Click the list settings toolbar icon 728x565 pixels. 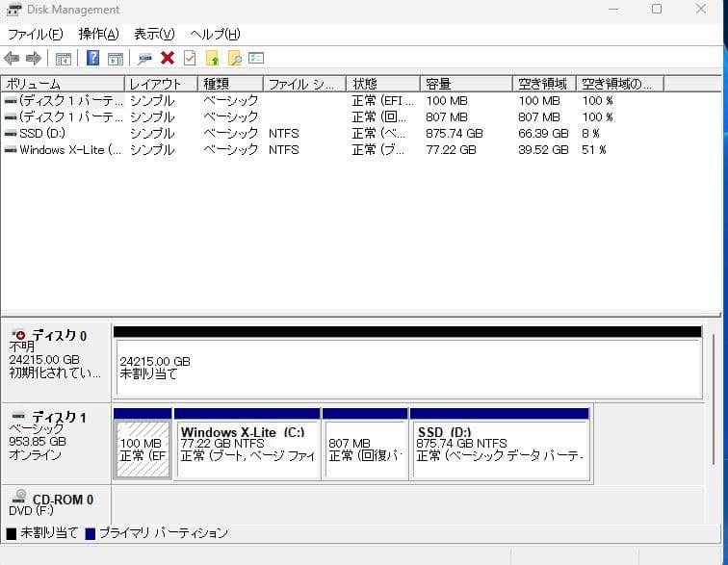point(256,58)
